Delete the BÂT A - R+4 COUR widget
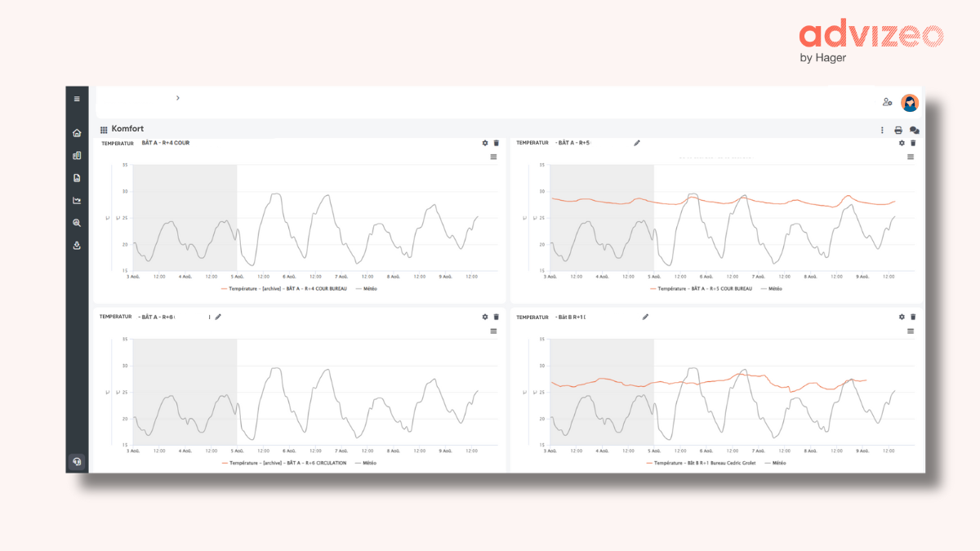 tap(496, 143)
